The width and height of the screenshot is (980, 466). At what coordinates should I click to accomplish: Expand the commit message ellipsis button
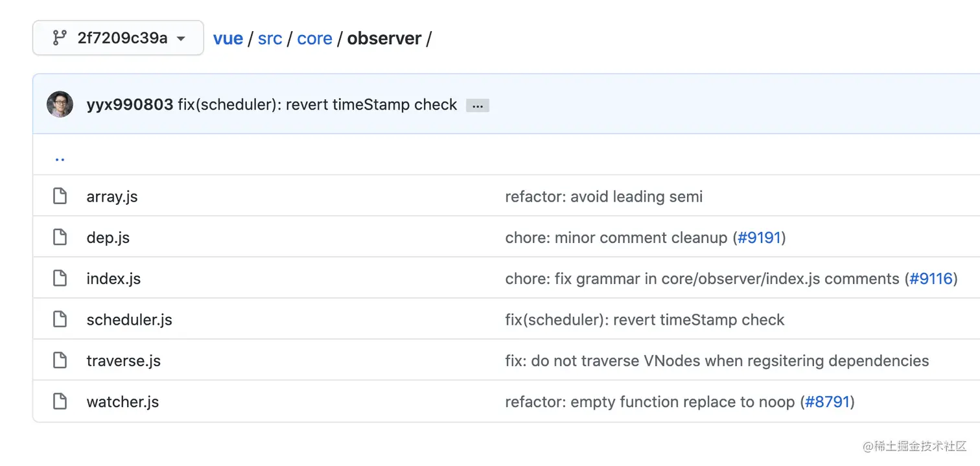pos(478,106)
